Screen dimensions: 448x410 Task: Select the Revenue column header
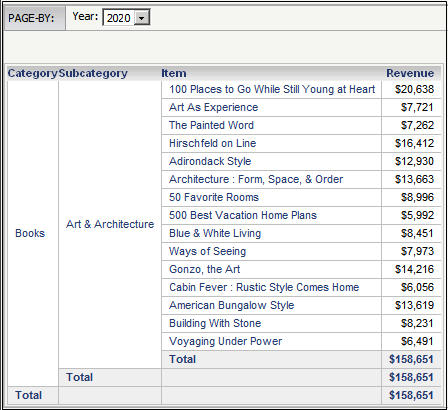point(410,73)
